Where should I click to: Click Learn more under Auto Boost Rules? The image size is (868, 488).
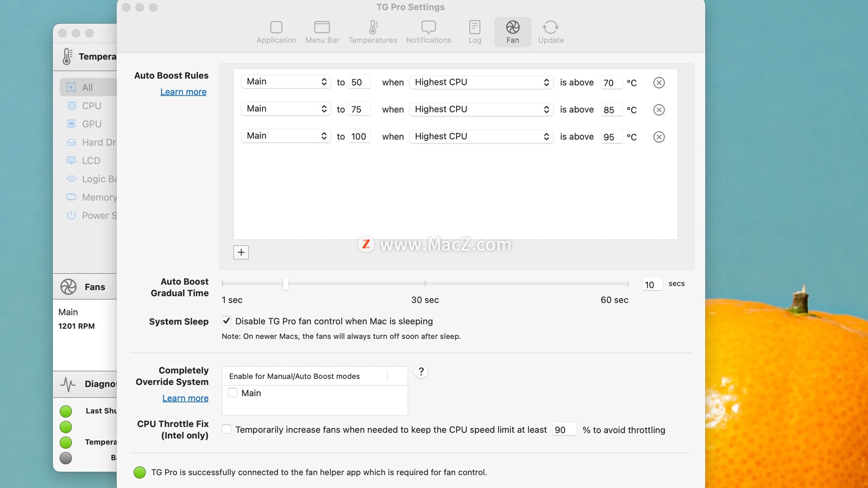[183, 92]
